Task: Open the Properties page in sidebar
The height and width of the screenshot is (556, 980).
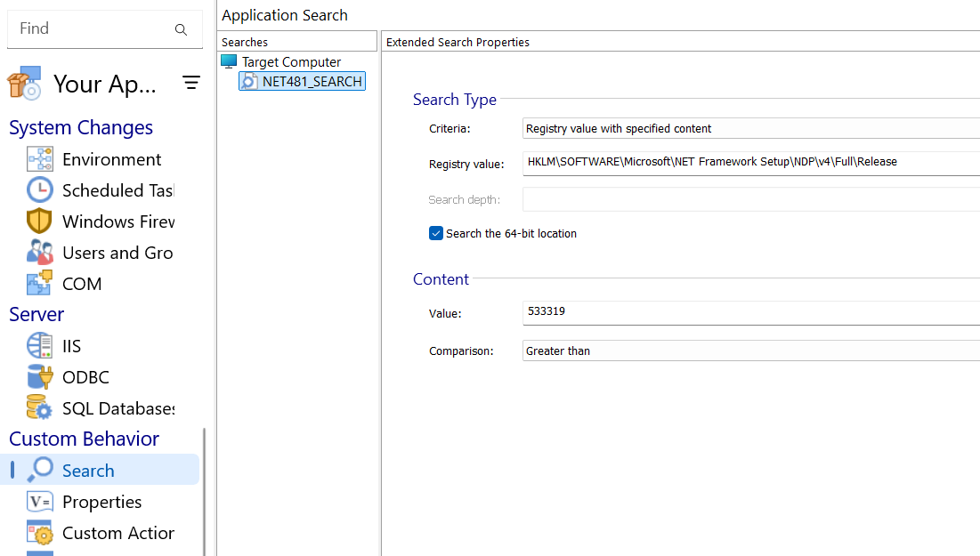Action: [x=101, y=502]
